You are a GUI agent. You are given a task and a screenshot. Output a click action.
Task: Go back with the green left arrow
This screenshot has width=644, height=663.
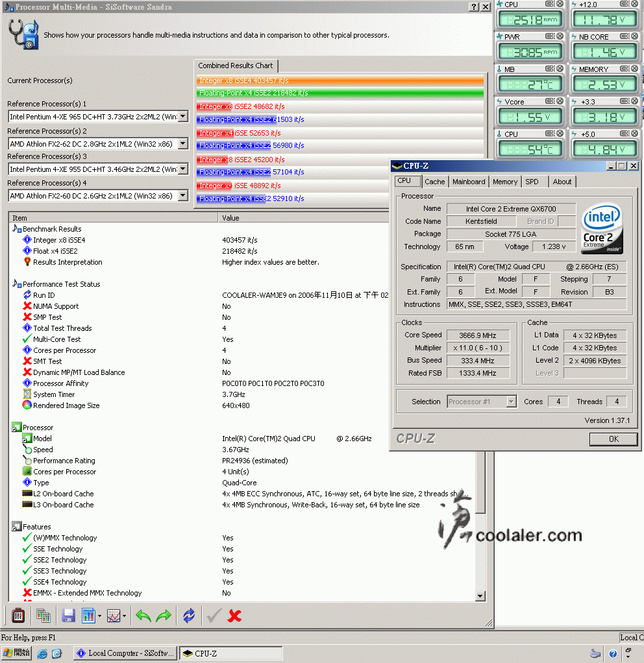[143, 616]
